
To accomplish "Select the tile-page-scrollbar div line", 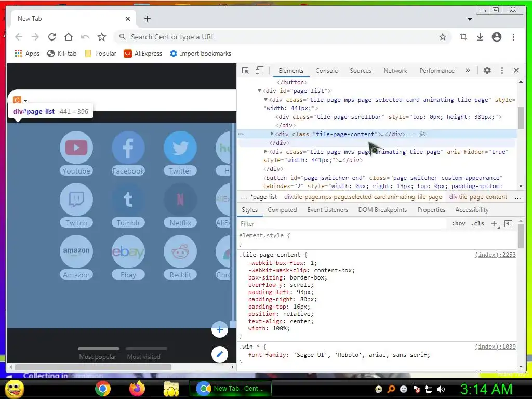I will point(388,117).
